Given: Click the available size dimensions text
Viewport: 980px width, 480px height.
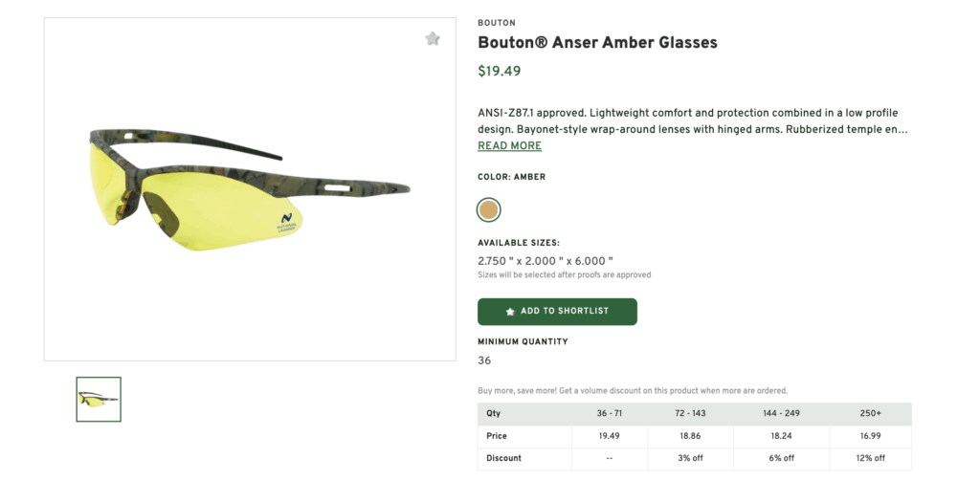Looking at the screenshot, I should pyautogui.click(x=545, y=261).
